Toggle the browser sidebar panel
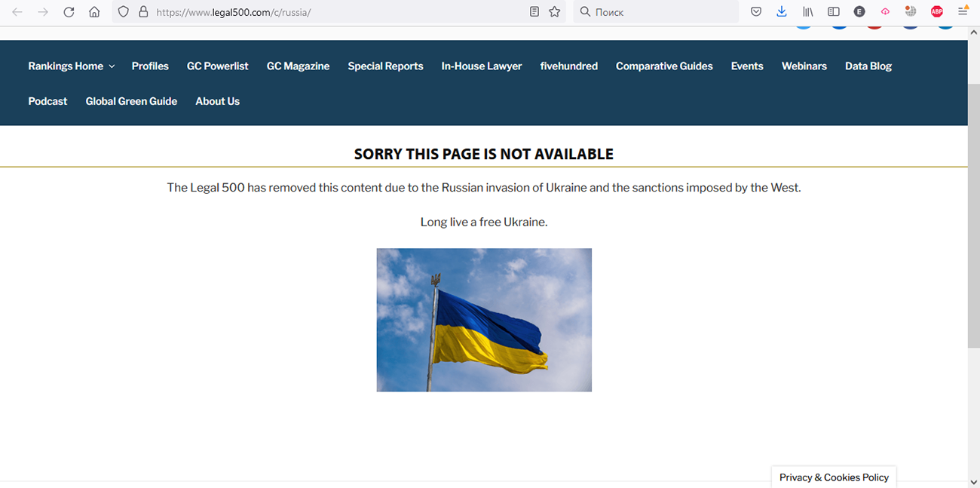 click(x=833, y=12)
